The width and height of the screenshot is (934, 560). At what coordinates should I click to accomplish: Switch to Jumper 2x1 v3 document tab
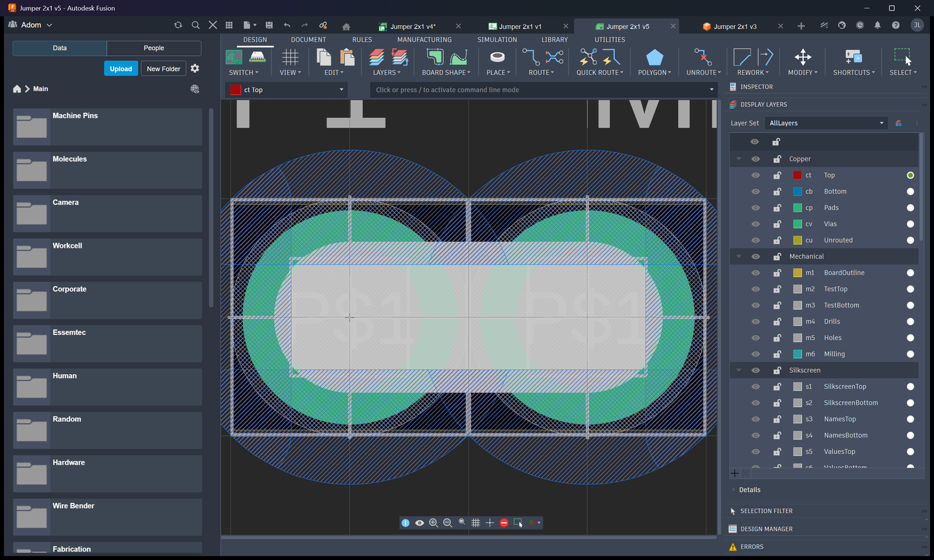tap(734, 26)
